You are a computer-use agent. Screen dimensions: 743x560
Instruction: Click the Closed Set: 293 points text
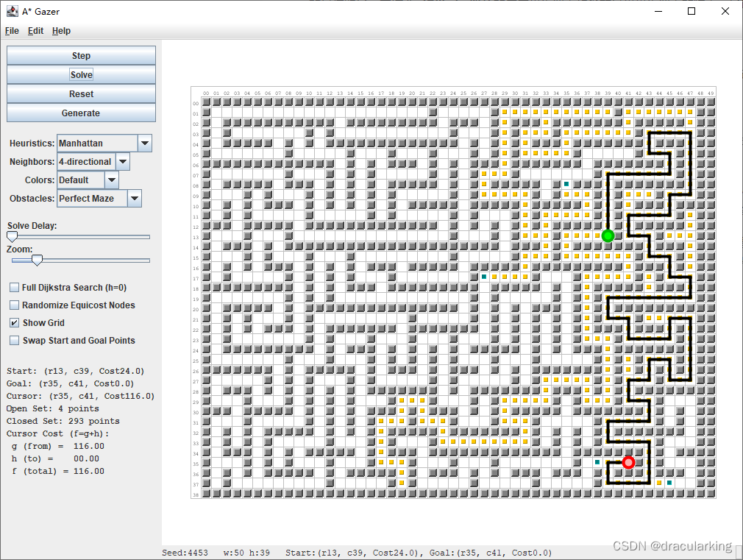(63, 421)
